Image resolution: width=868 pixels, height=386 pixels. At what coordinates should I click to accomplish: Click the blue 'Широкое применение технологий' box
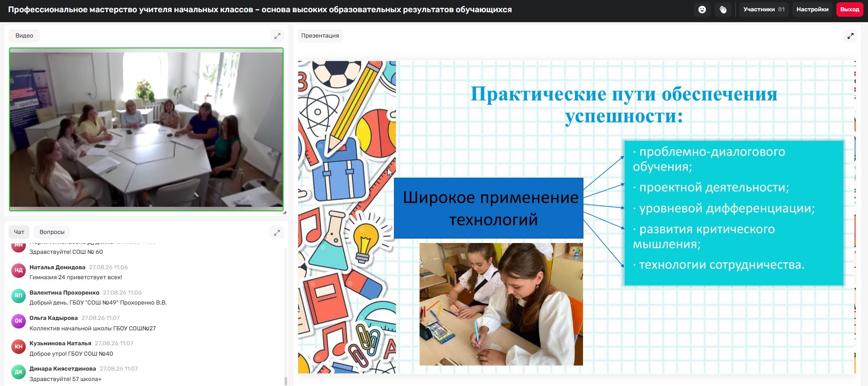coord(489,208)
